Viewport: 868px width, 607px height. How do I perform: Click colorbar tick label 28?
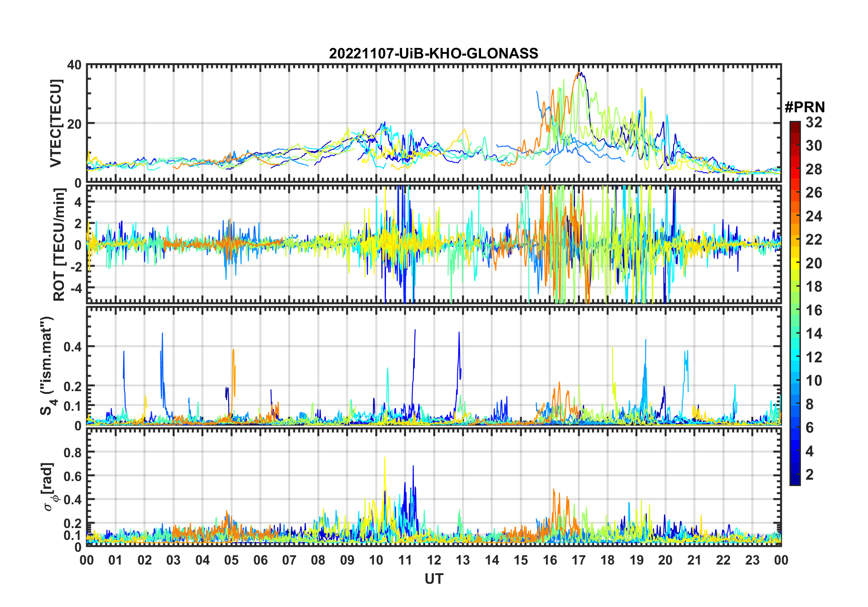[814, 169]
